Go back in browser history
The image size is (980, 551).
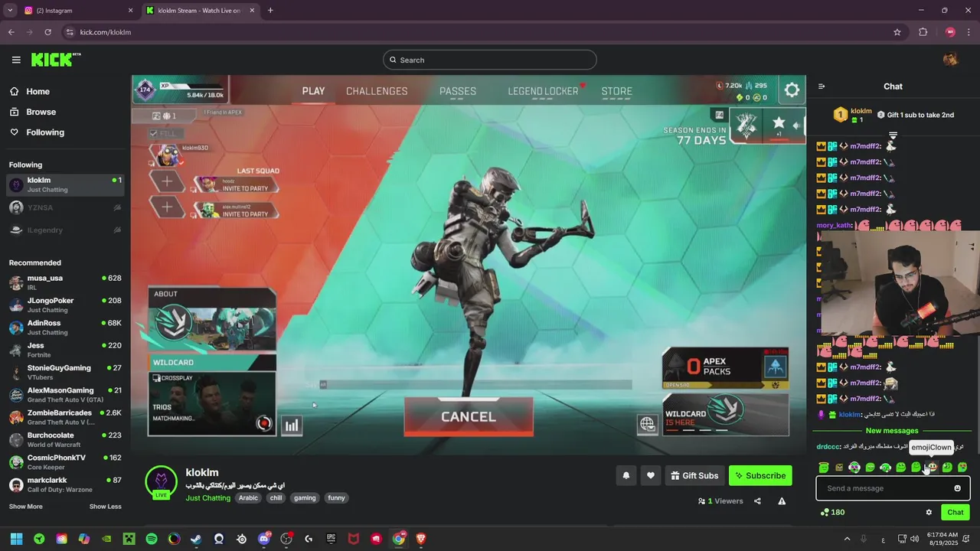(11, 32)
